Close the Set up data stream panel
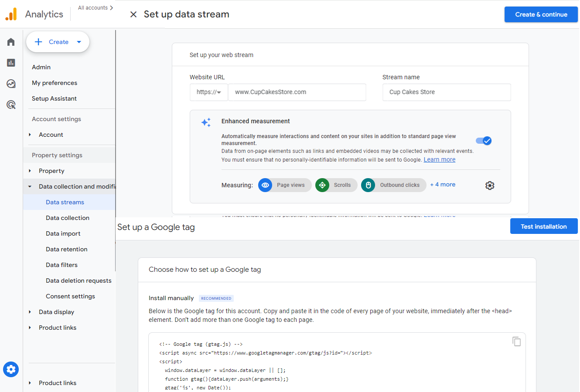The width and height of the screenshot is (580, 392). [x=133, y=14]
